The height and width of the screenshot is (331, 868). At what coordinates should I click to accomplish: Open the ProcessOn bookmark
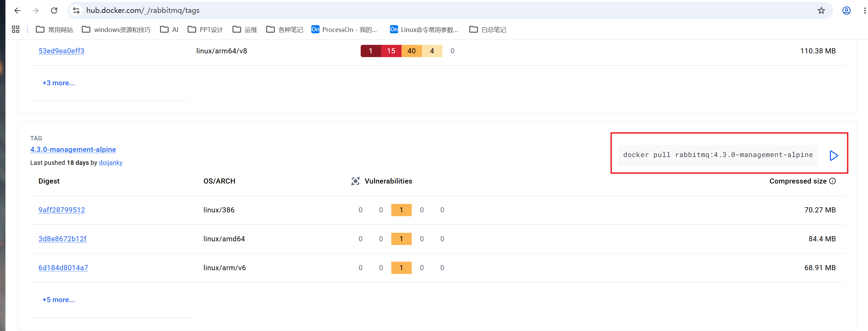tap(344, 30)
